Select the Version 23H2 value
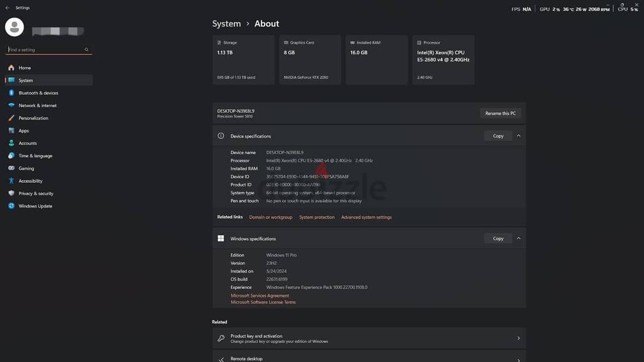 point(271,263)
